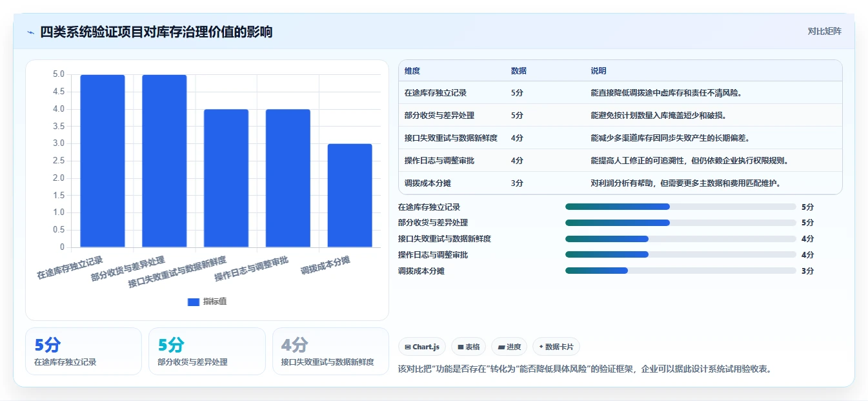Click the 部分收货与差异处理 bar in chart
Image resolution: width=868 pixels, height=401 pixels.
click(165, 161)
